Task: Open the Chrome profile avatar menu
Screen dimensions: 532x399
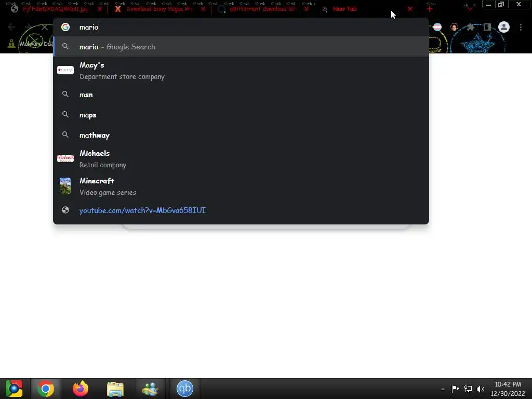Action: (x=504, y=27)
